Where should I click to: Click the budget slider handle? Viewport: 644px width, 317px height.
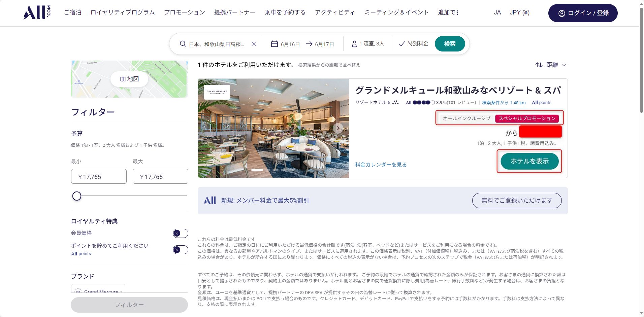tap(77, 196)
